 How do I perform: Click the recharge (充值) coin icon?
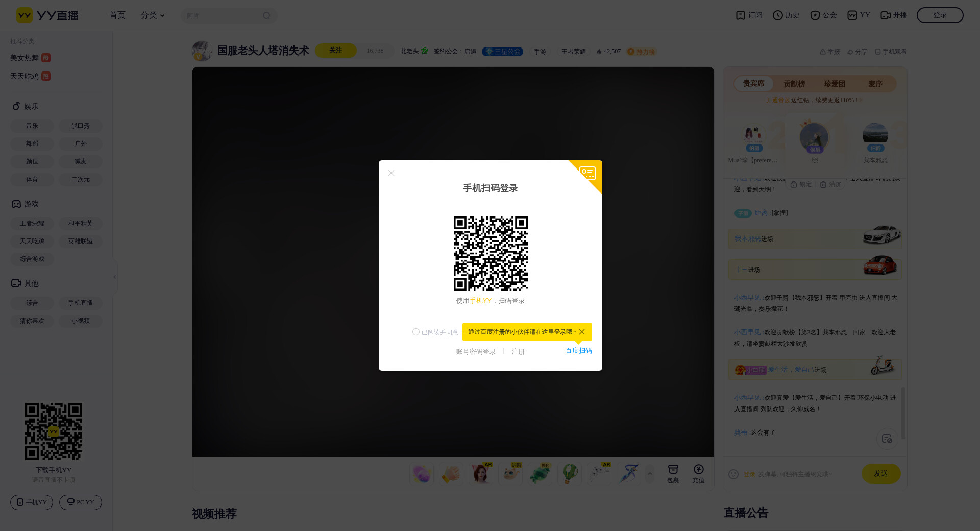point(698,470)
